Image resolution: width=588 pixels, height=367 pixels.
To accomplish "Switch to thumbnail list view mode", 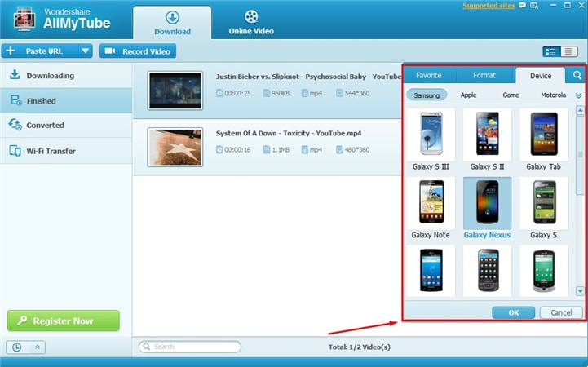I will tap(551, 51).
